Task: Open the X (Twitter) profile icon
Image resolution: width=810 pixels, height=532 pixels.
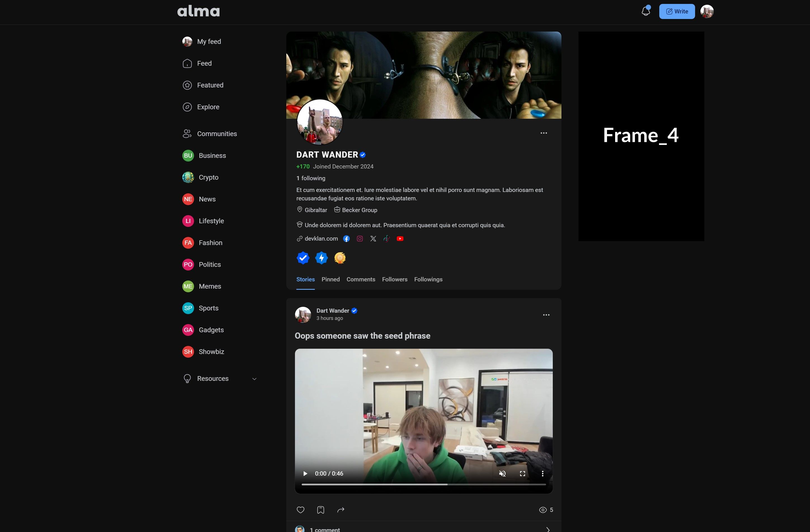Action: pos(373,239)
